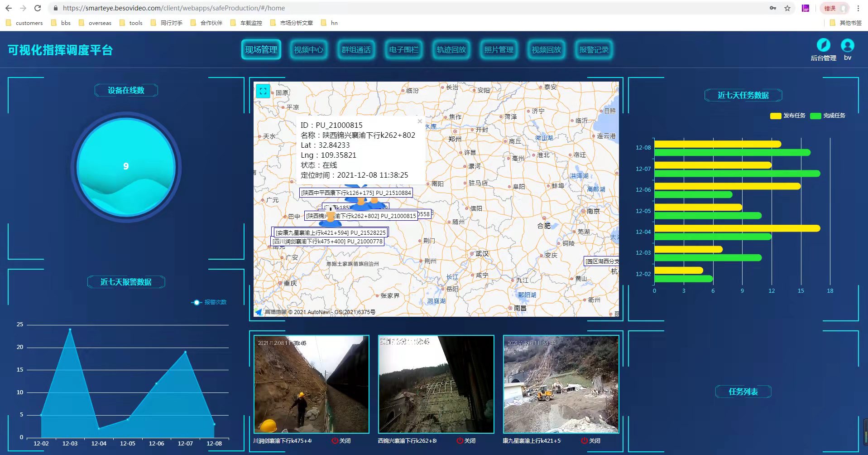Image resolution: width=868 pixels, height=455 pixels.
Task: Open the 后台管理 backend management icon
Action: 823,45
